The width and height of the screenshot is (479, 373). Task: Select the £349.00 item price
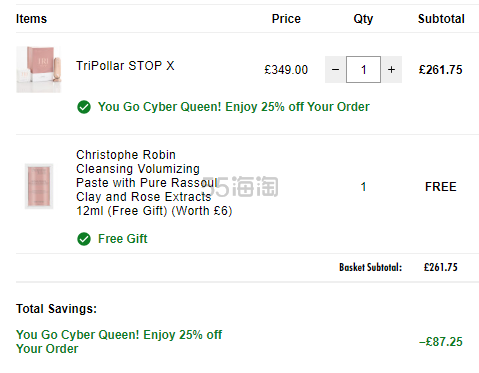286,70
